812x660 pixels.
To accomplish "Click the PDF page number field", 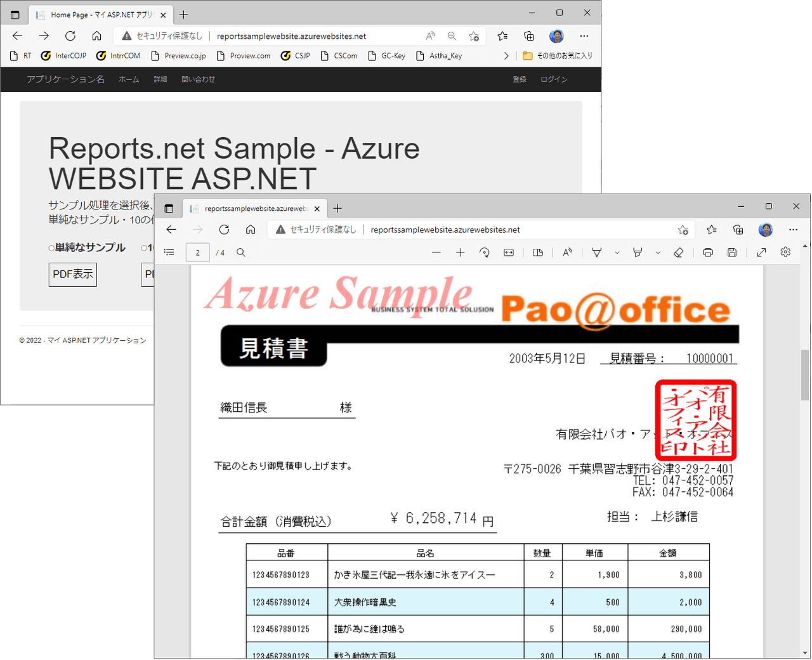I will coord(197,253).
